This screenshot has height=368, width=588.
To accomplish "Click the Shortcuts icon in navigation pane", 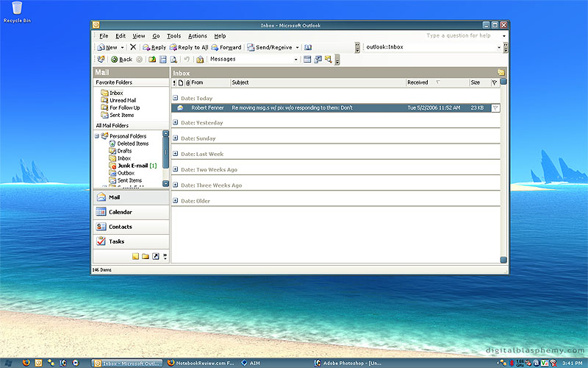I will click(x=155, y=256).
